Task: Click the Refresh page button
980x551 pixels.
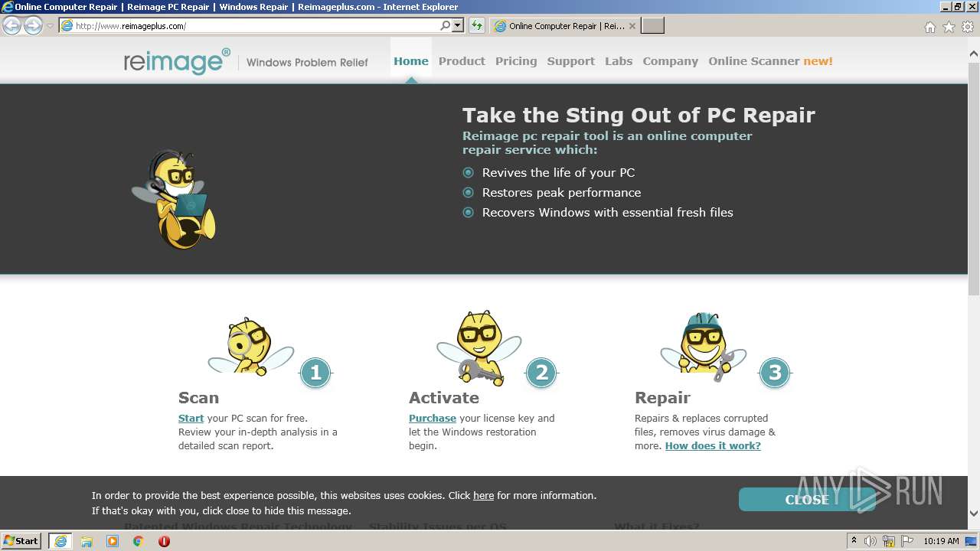Action: [x=477, y=25]
